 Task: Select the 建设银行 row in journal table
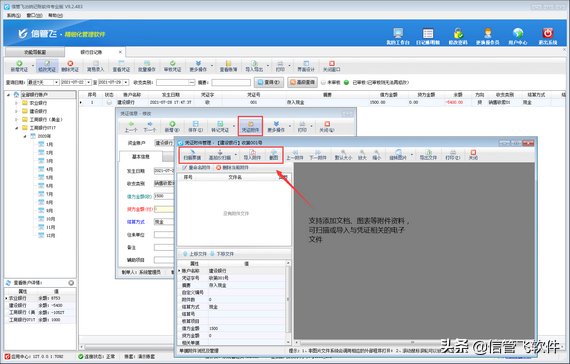click(322, 103)
